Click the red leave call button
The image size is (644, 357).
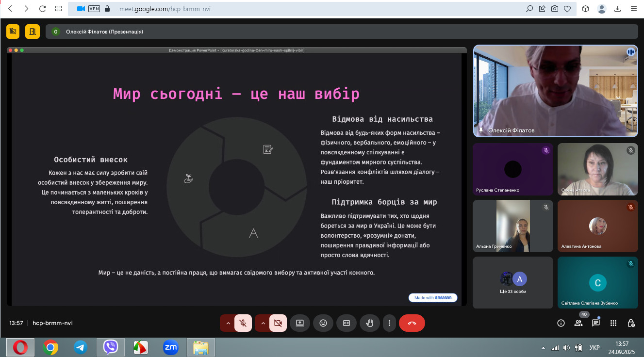click(x=412, y=323)
